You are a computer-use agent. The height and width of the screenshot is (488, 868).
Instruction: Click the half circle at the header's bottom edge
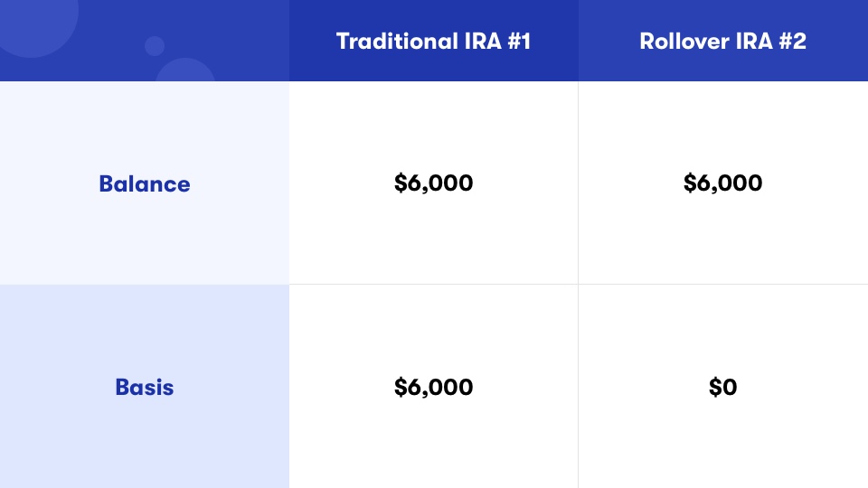[184, 70]
